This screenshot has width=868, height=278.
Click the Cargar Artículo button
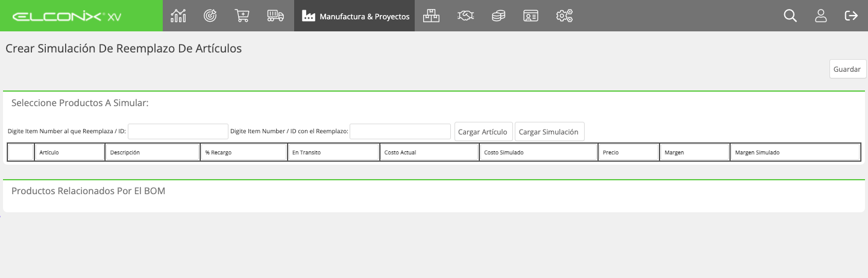coord(483,131)
